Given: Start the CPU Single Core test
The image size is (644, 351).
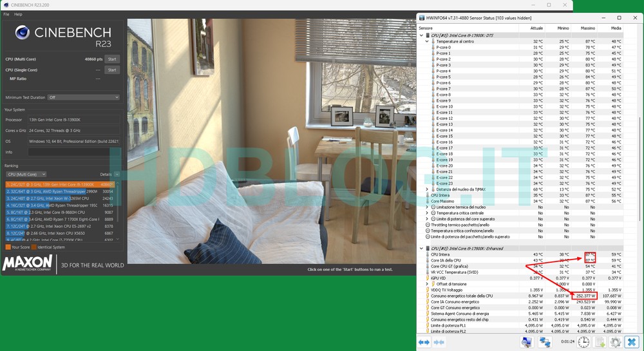Looking at the screenshot, I should pyautogui.click(x=112, y=70).
